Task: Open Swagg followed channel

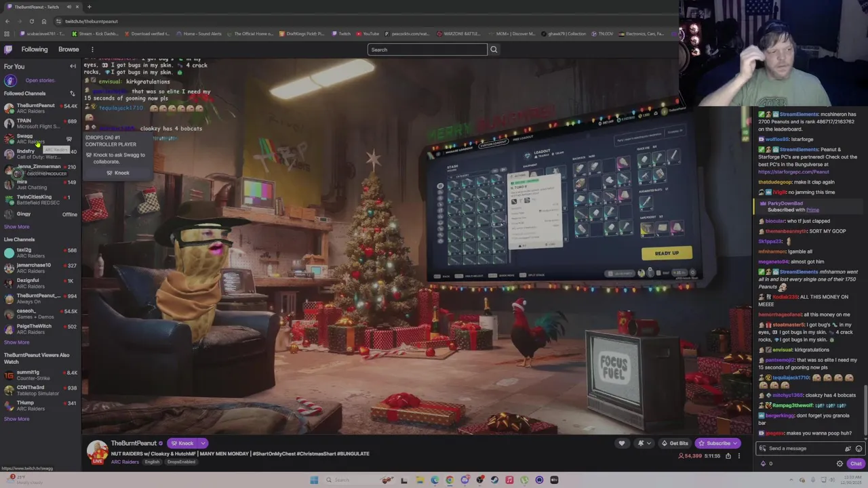Action: [x=41, y=138]
